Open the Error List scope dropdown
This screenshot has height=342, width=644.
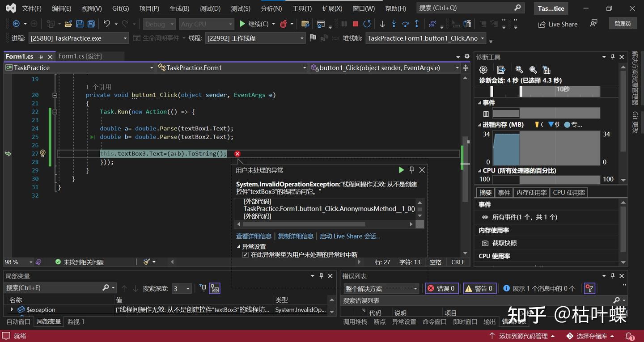coord(381,288)
